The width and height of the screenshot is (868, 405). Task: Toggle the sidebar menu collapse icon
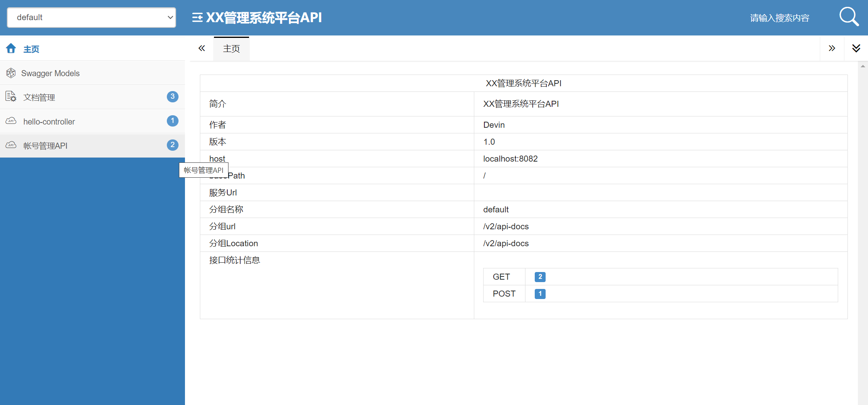197,18
